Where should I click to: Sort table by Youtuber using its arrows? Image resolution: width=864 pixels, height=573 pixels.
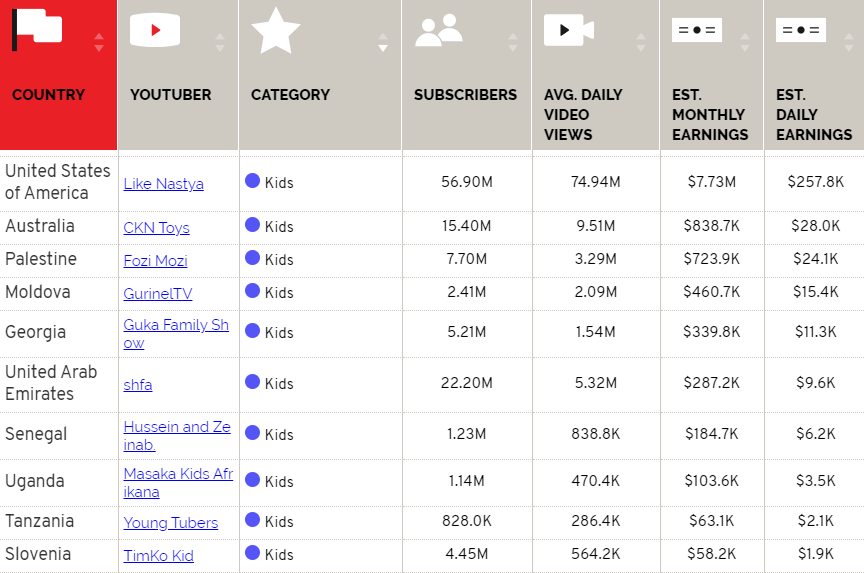pyautogui.click(x=220, y=42)
